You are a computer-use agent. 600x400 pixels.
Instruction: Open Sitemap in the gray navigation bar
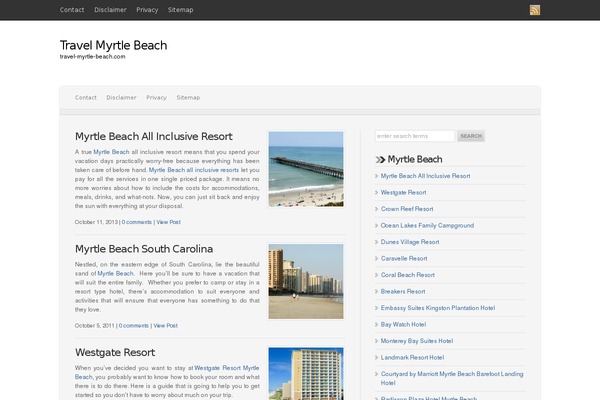[x=188, y=98]
